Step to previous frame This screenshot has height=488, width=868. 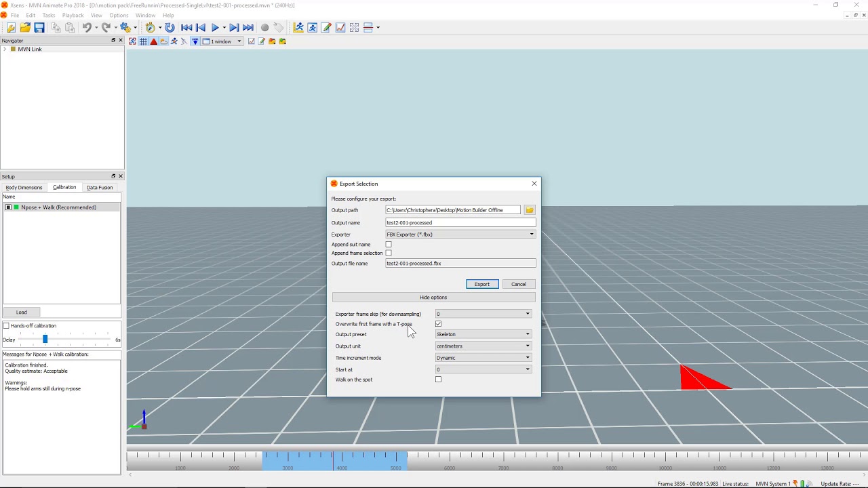point(201,28)
